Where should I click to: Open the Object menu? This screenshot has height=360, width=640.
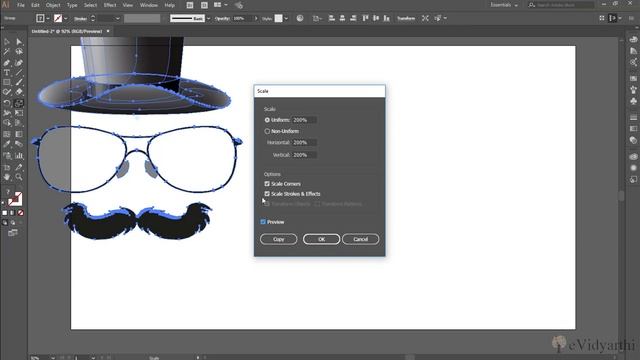click(53, 5)
